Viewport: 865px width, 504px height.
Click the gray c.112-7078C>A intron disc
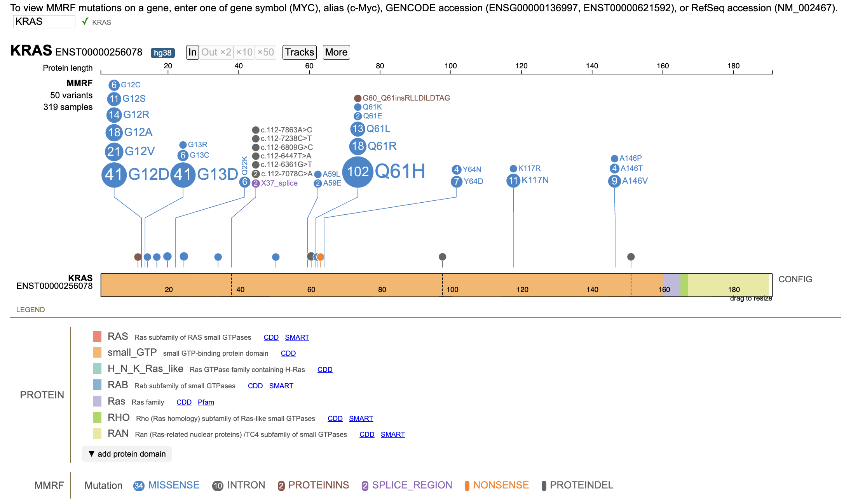pyautogui.click(x=255, y=174)
